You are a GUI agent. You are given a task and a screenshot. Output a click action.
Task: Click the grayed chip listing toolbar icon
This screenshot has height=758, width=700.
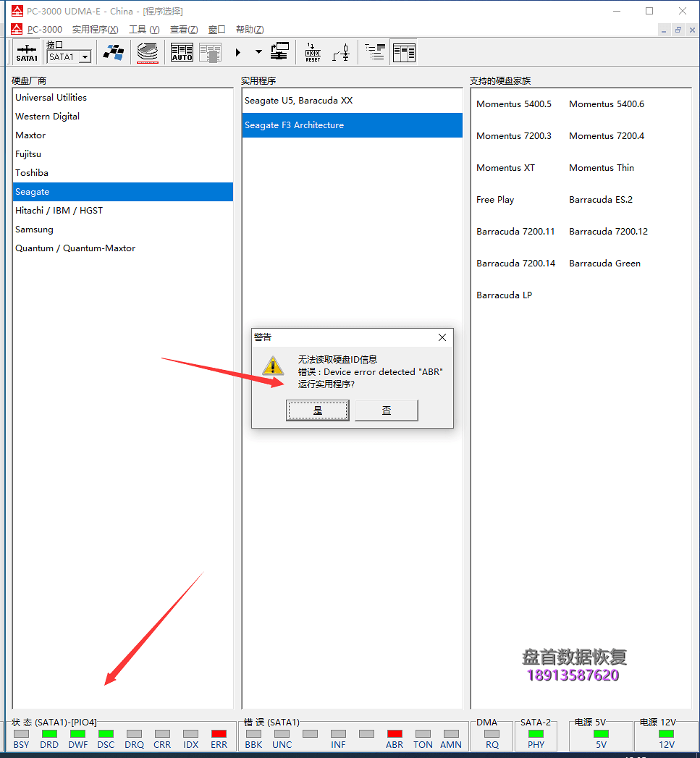click(x=211, y=52)
